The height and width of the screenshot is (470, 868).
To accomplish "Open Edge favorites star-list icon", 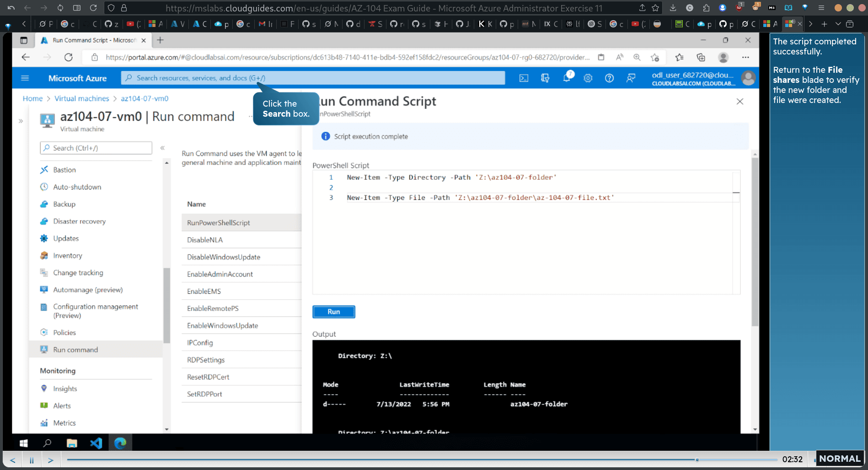I will 679,57.
